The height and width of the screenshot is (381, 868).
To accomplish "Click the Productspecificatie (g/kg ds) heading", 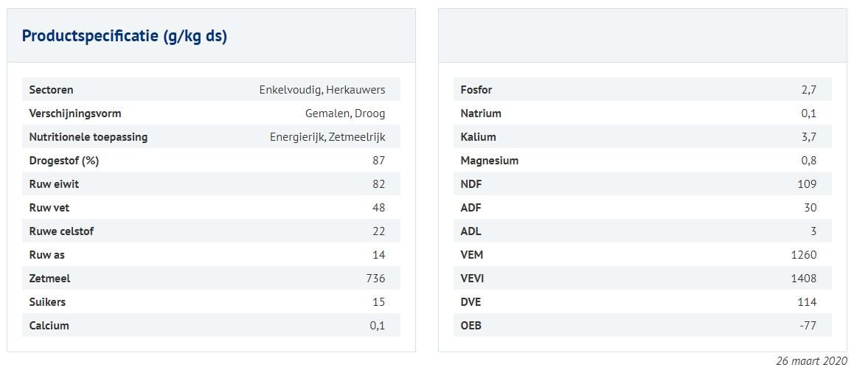I will point(124,36).
